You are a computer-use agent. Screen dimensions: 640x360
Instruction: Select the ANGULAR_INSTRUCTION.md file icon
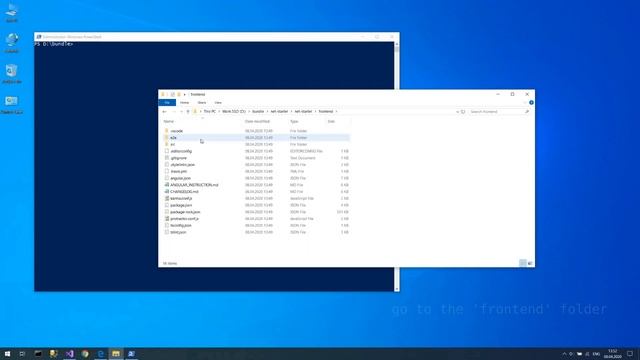(167, 184)
